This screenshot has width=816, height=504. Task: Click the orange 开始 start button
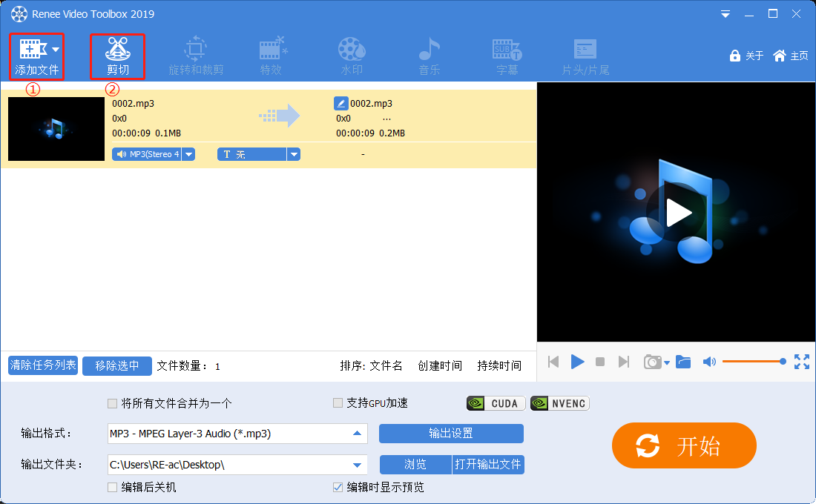[x=684, y=445]
